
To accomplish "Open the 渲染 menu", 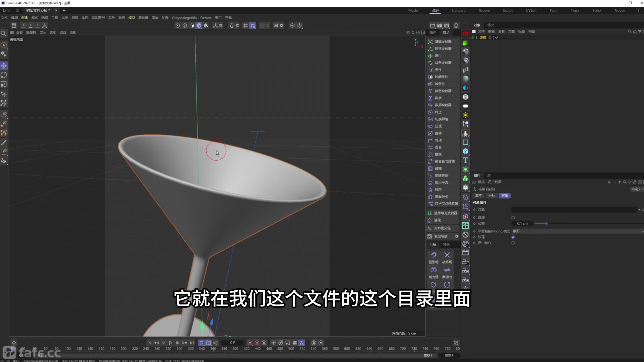I will (155, 18).
